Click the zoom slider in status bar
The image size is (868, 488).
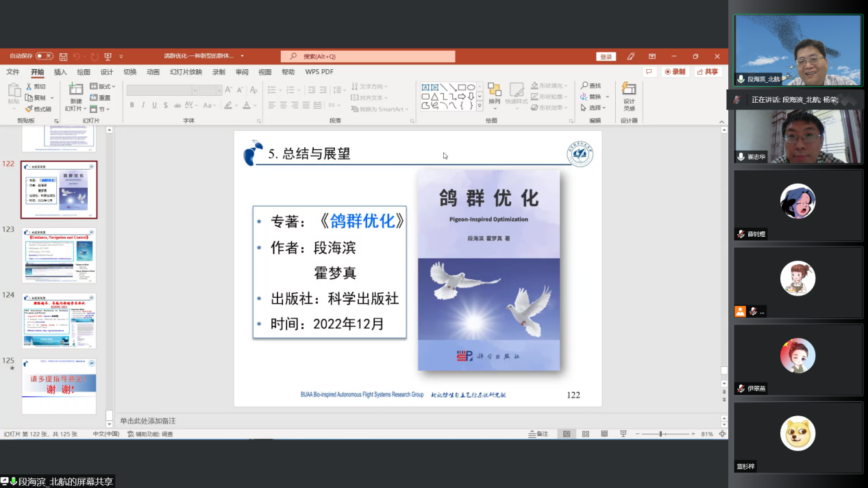(x=661, y=434)
